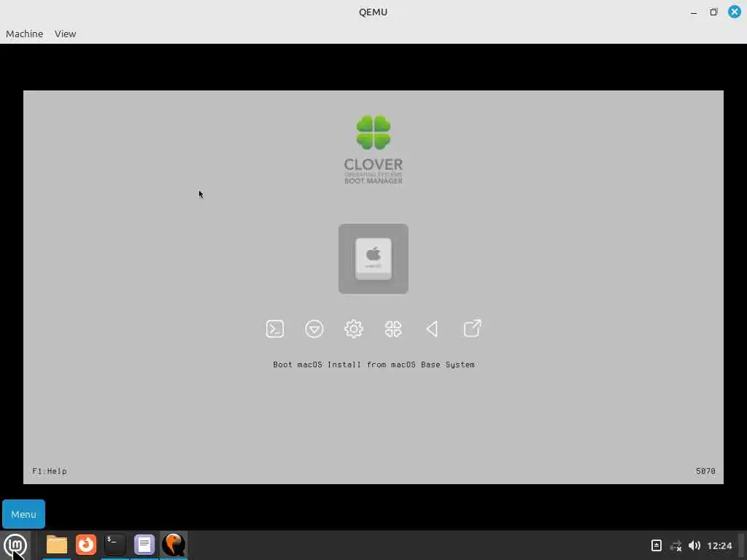Click the circled down-triangle icon
747x560 pixels.
[x=314, y=329]
